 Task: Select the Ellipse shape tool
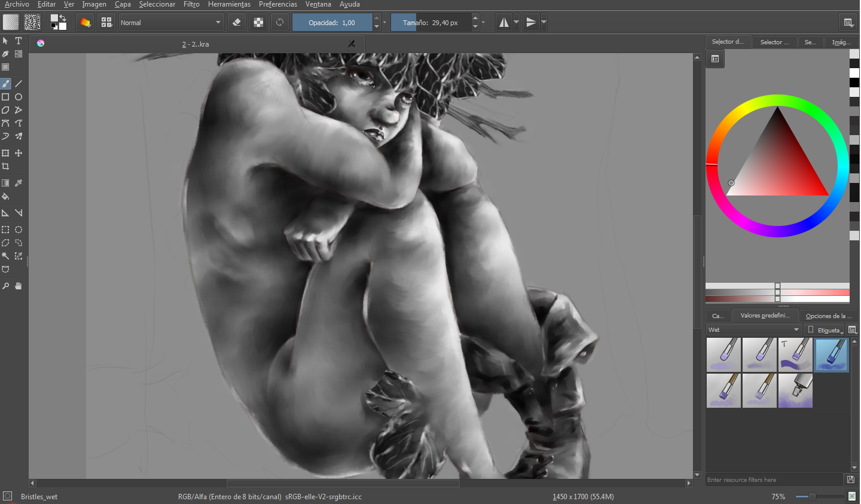(x=19, y=97)
